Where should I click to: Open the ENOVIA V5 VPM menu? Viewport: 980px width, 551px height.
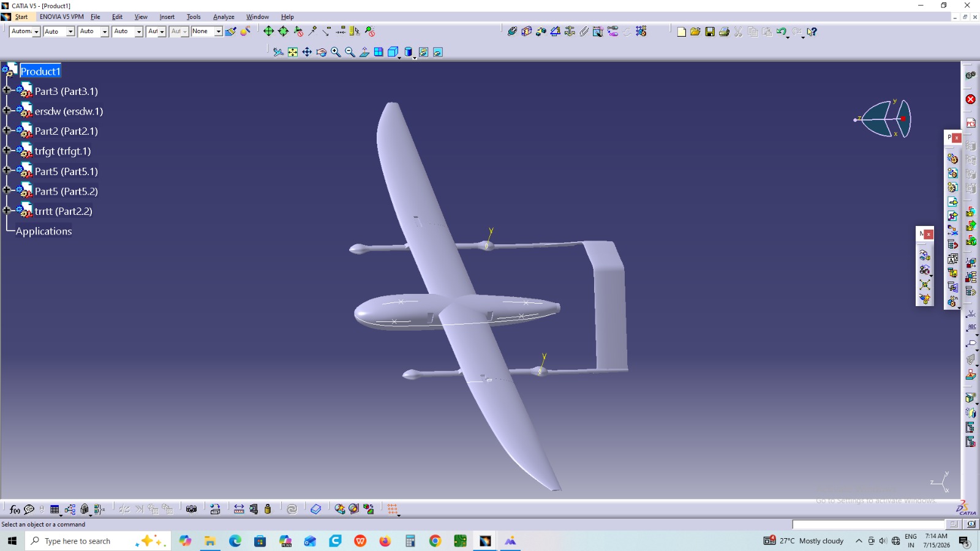click(62, 17)
